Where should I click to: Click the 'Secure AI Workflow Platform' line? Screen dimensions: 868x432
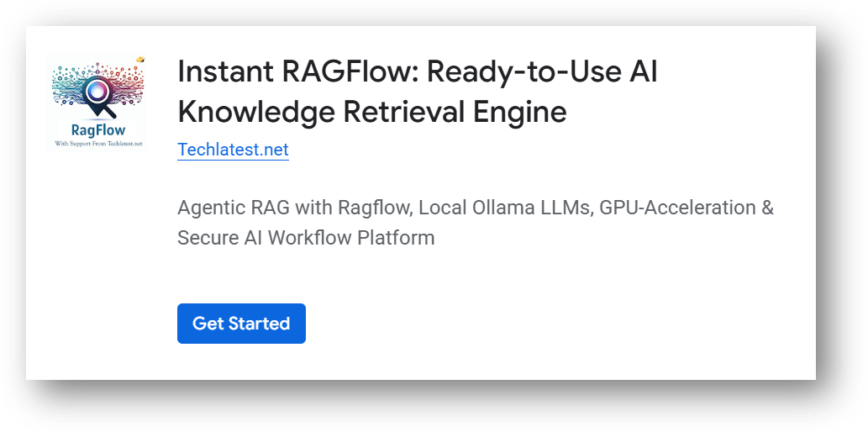(306, 237)
